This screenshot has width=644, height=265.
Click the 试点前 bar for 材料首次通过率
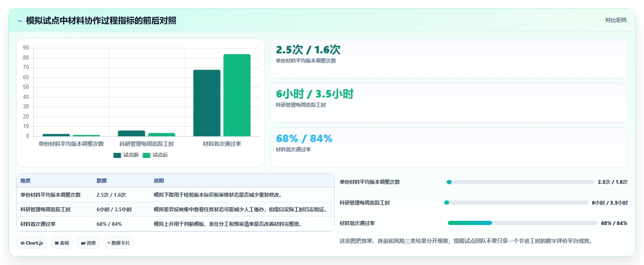[207, 103]
